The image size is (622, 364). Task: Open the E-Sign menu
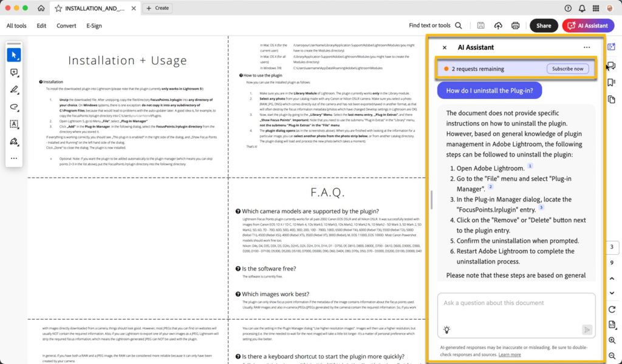[x=94, y=25]
